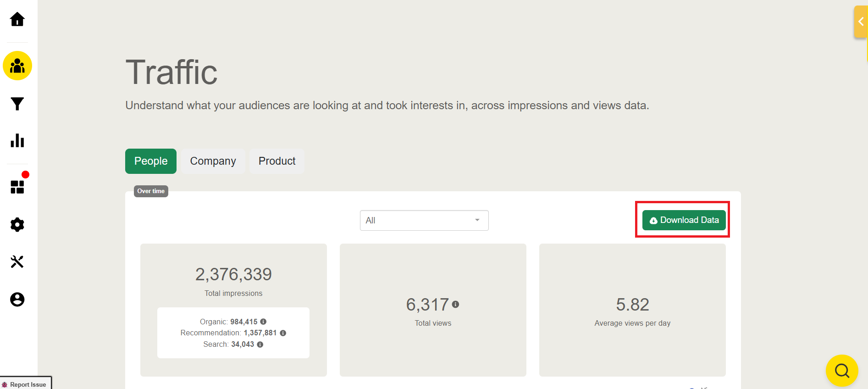Click the Report Issue button
Screen dimensions: 868x389
[x=26, y=384]
